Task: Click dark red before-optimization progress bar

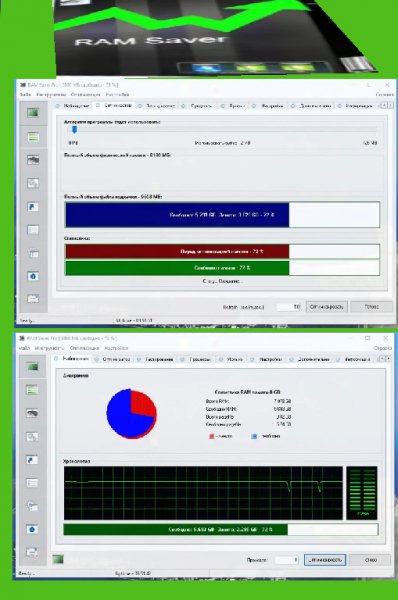Action: tap(223, 251)
